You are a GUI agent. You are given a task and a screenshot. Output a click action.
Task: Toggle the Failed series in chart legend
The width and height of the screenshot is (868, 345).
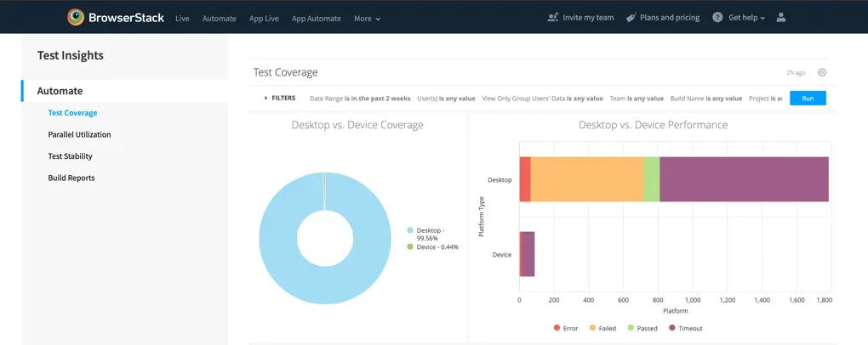(593, 328)
